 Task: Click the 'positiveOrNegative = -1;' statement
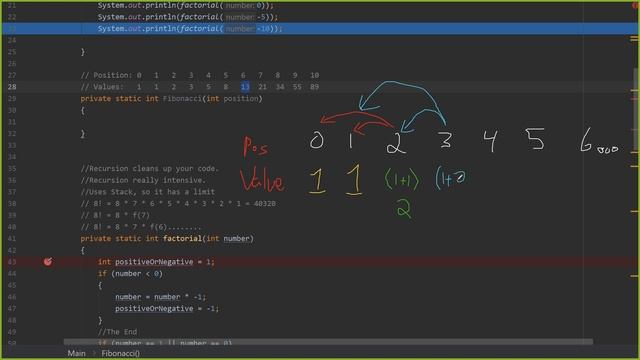pos(167,309)
